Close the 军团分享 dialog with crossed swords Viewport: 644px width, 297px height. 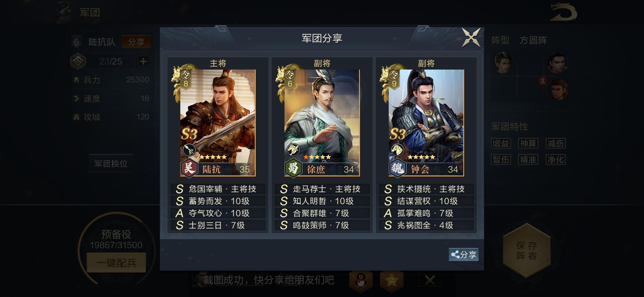point(471,38)
